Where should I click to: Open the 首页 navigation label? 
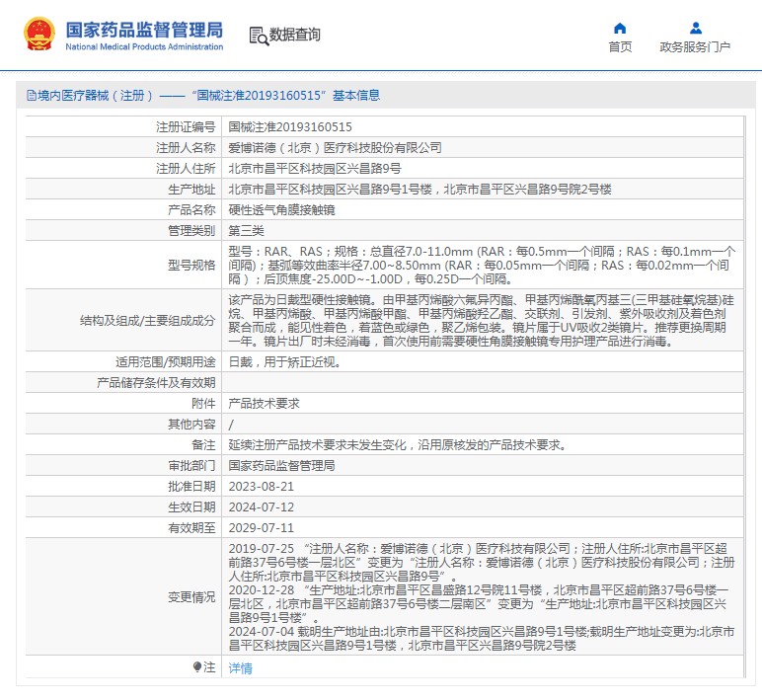(x=620, y=46)
